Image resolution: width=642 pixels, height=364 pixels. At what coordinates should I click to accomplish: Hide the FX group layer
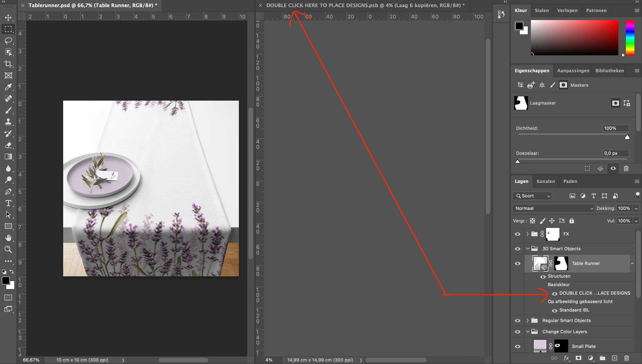tap(518, 234)
